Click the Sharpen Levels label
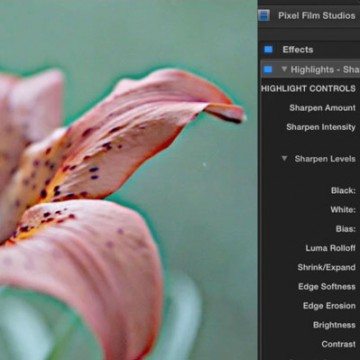360x360 pixels. pos(325,159)
